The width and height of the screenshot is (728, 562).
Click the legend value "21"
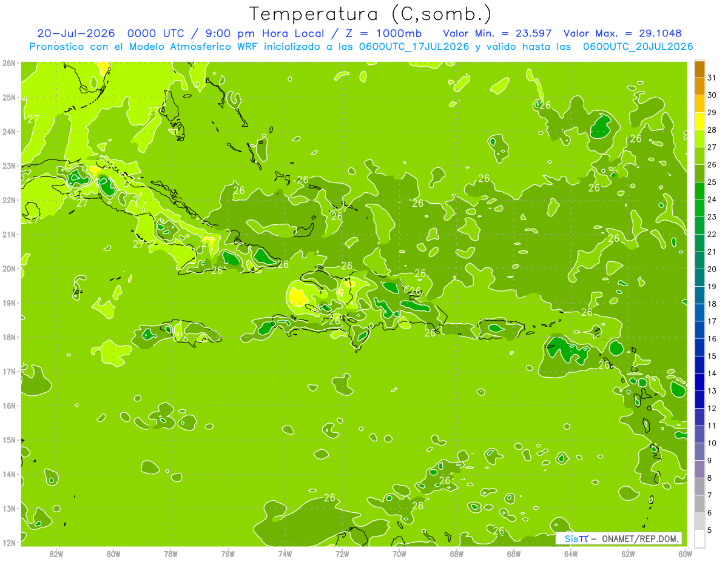coord(712,252)
